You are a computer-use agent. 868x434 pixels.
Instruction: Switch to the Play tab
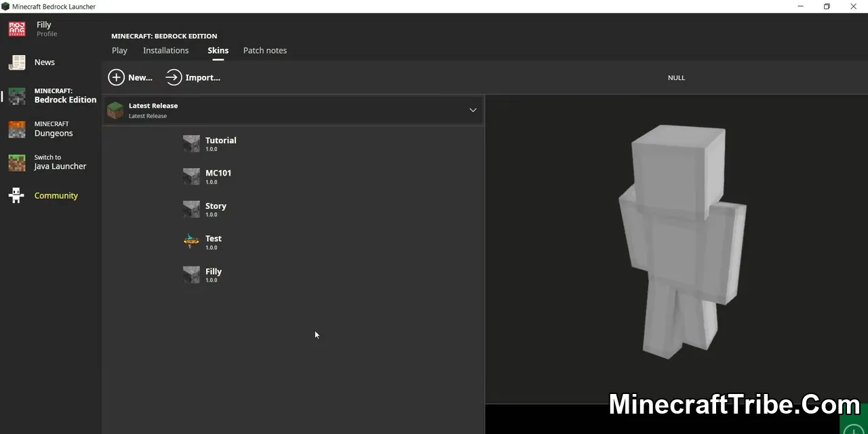pyautogui.click(x=119, y=50)
